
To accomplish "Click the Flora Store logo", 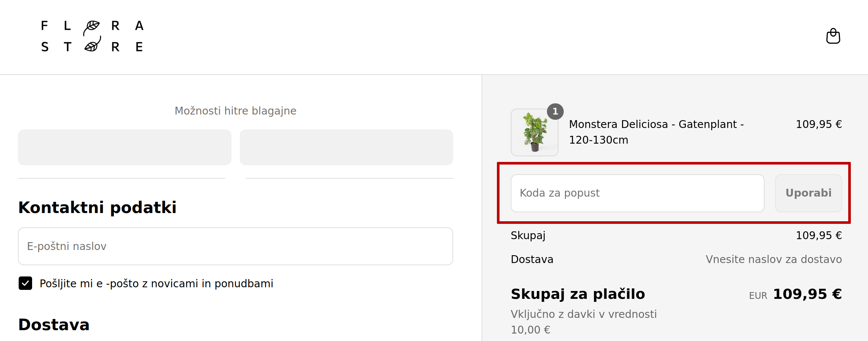I will click(92, 36).
